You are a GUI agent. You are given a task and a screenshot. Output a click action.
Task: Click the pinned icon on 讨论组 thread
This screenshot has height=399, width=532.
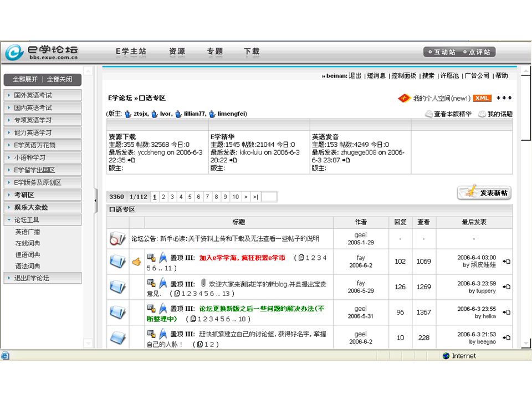(x=163, y=334)
